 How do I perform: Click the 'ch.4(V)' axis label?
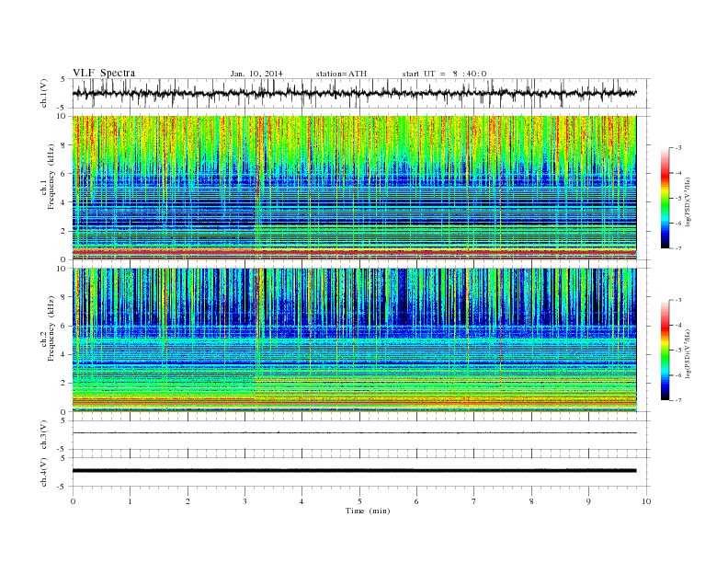point(44,472)
